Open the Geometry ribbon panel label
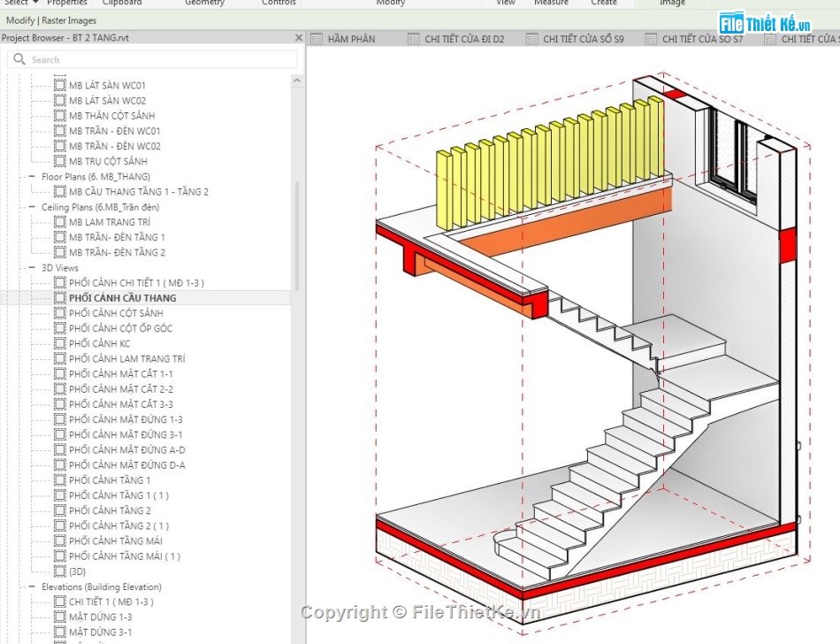Viewport: 840px width, 644px height. [x=204, y=3]
